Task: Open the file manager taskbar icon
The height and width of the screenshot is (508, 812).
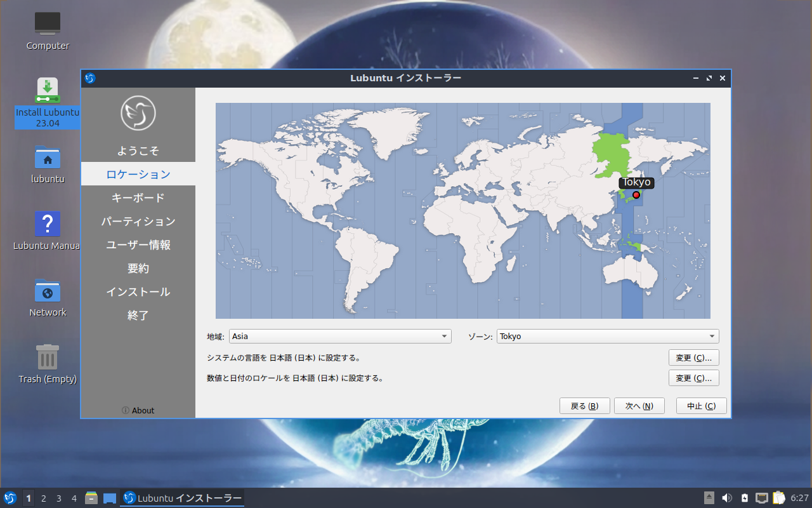Action: pos(91,498)
